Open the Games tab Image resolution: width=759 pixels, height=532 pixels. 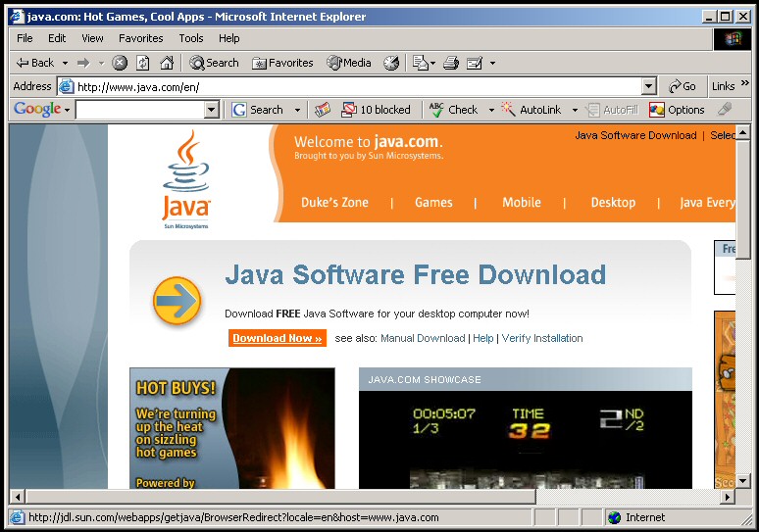[433, 202]
